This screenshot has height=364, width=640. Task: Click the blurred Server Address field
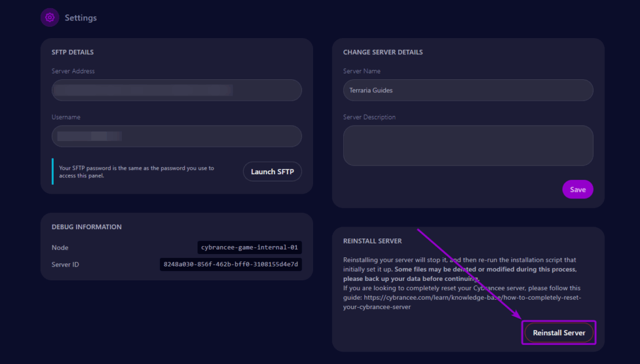(176, 90)
